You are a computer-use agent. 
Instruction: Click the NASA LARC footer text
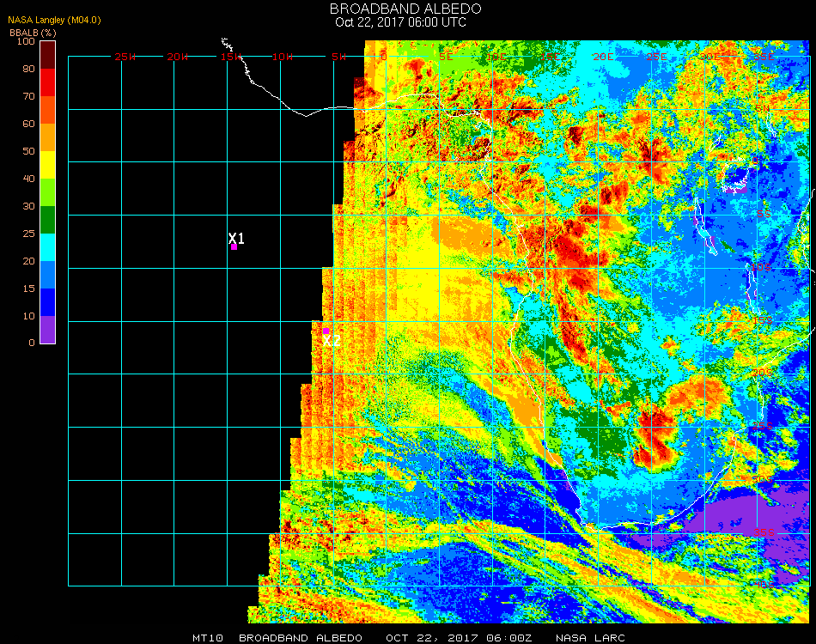pos(590,638)
